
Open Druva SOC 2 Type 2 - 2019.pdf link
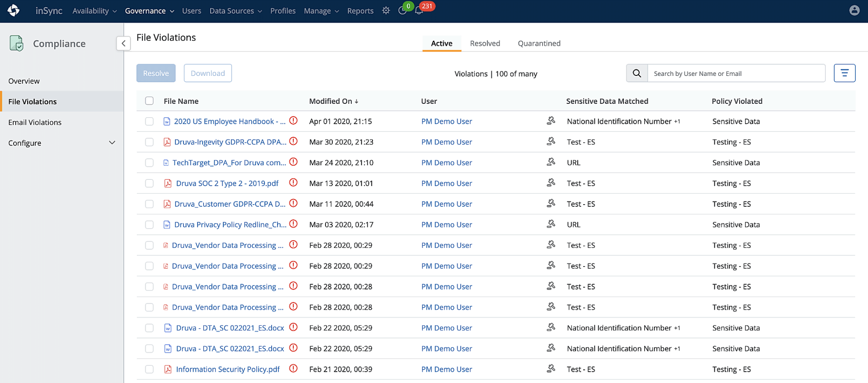click(x=227, y=183)
